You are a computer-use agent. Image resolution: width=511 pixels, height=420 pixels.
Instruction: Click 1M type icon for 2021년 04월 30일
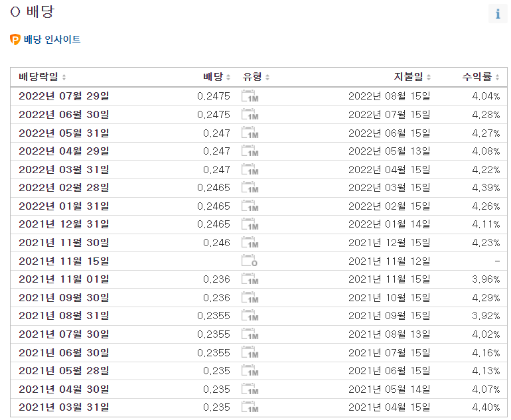pos(250,389)
